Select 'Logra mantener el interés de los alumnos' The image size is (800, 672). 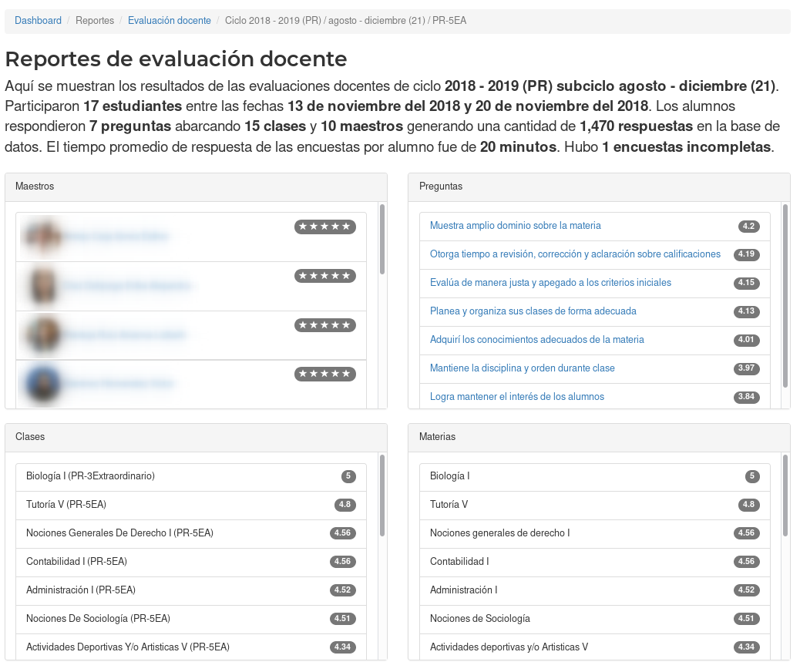point(516,397)
